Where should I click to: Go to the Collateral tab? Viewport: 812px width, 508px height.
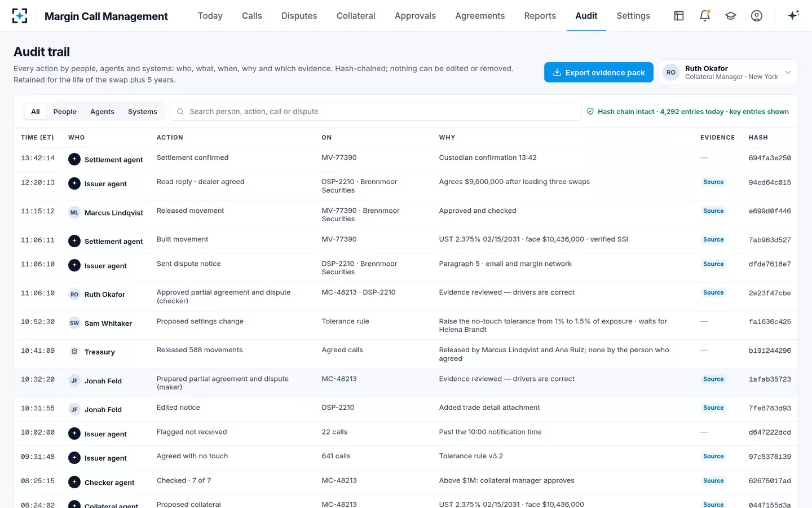[356, 16]
